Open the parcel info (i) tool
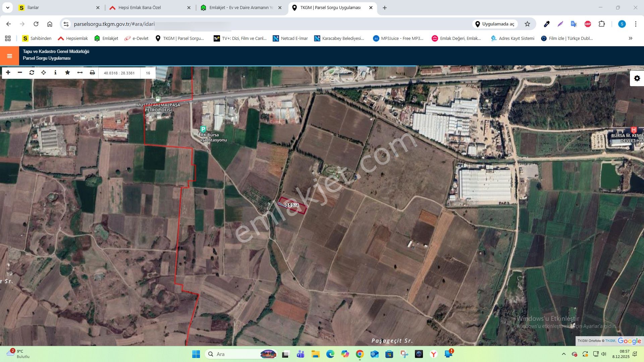This screenshot has height=362, width=644. point(55,72)
